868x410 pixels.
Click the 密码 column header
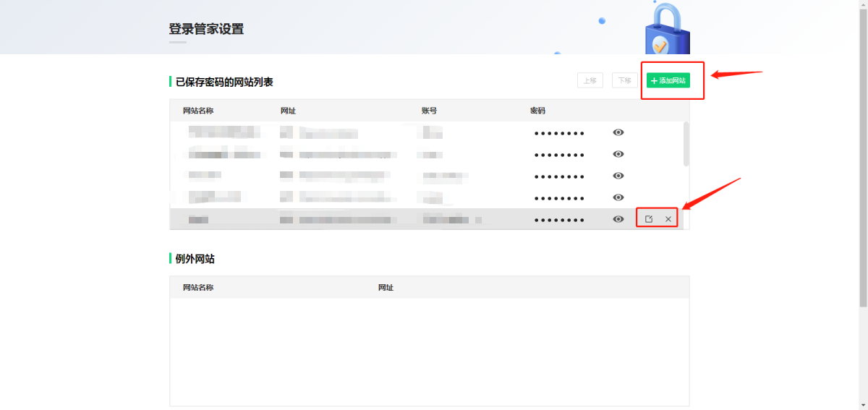(x=537, y=111)
